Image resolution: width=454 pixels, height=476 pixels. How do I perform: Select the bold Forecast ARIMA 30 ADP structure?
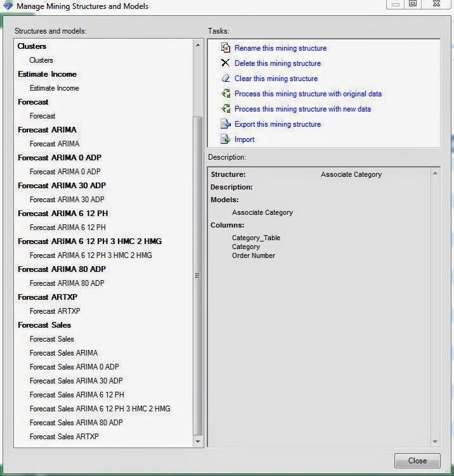pos(62,186)
